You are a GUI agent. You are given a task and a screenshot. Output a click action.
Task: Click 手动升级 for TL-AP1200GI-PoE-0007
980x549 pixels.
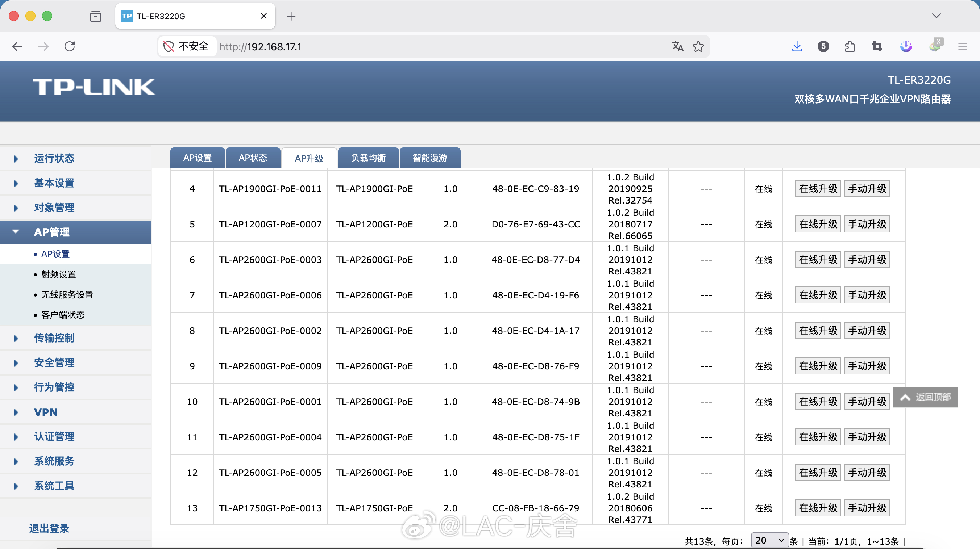click(867, 224)
